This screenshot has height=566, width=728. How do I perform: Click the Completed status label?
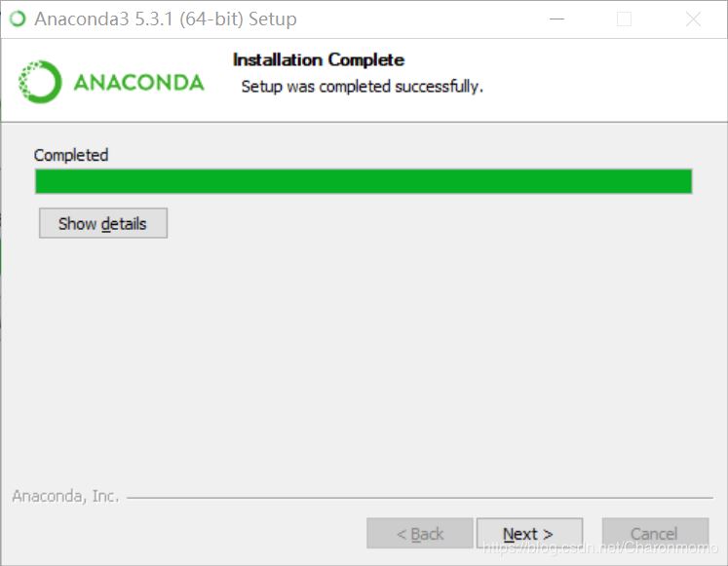(71, 155)
